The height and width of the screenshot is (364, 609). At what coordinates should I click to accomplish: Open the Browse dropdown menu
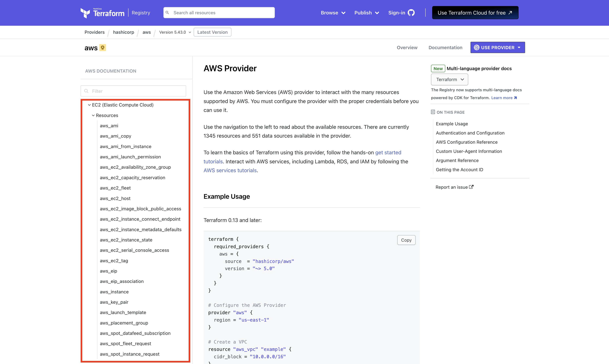(333, 13)
